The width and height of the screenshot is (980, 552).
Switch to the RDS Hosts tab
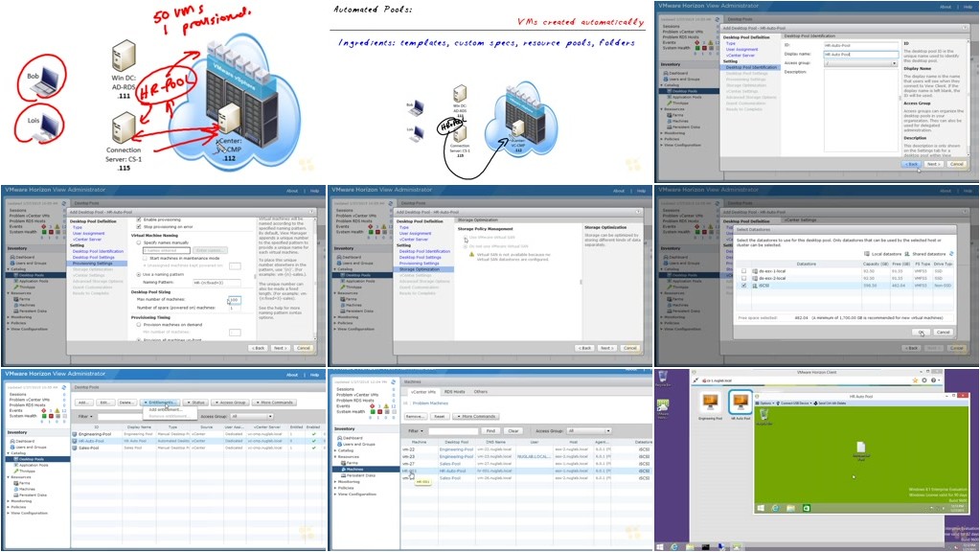pos(454,392)
